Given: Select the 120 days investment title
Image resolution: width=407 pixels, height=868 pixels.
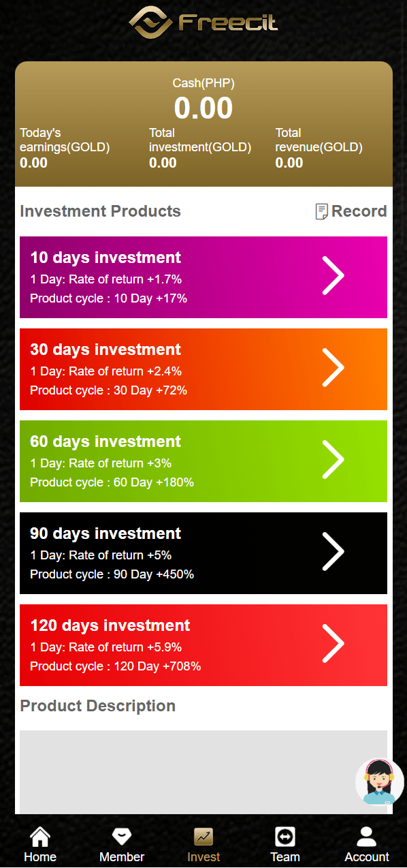Looking at the screenshot, I should click(110, 625).
